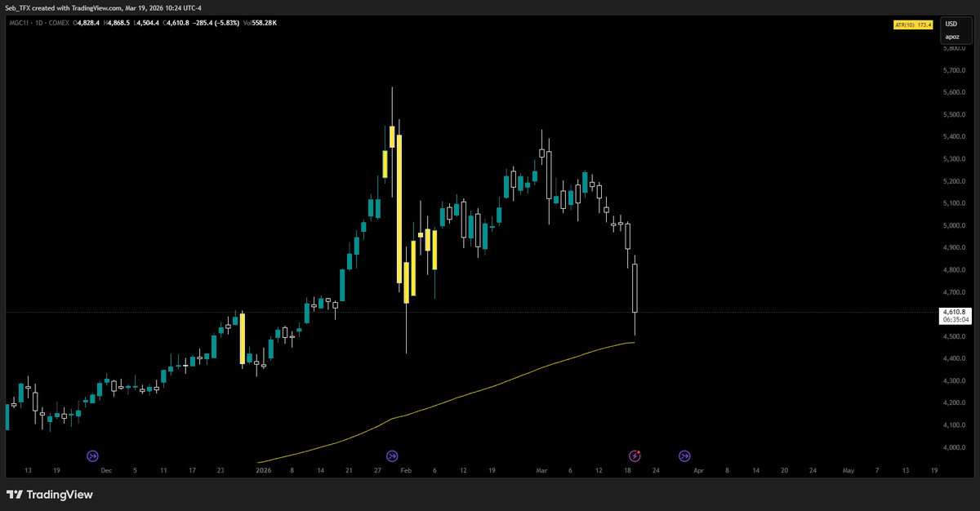The image size is (980, 511).
Task: Click the 4,200.0 price axis label
Action: click(x=955, y=402)
